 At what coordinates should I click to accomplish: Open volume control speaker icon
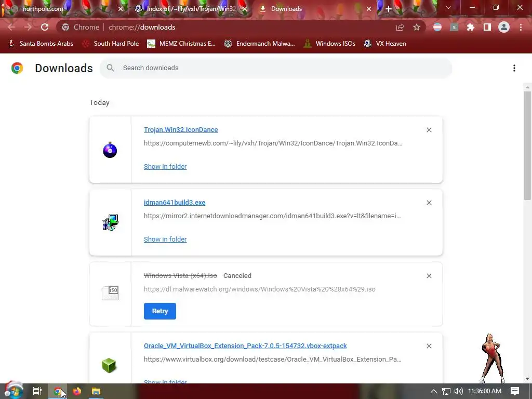[458, 391]
